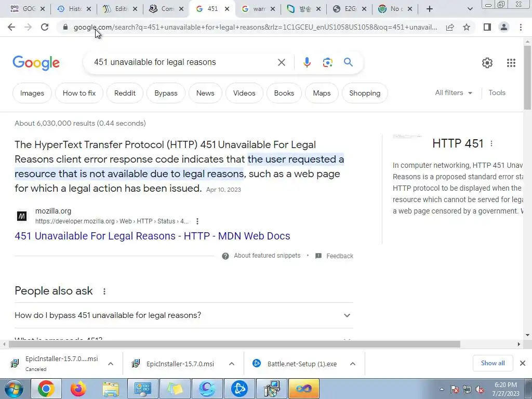Go back using browser back arrow
The width and height of the screenshot is (532, 399).
[x=11, y=27]
